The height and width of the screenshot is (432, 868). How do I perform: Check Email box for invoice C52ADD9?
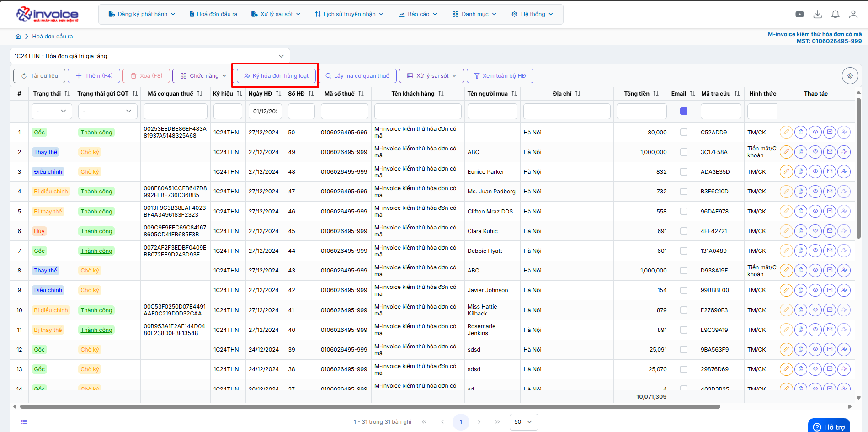[684, 132]
